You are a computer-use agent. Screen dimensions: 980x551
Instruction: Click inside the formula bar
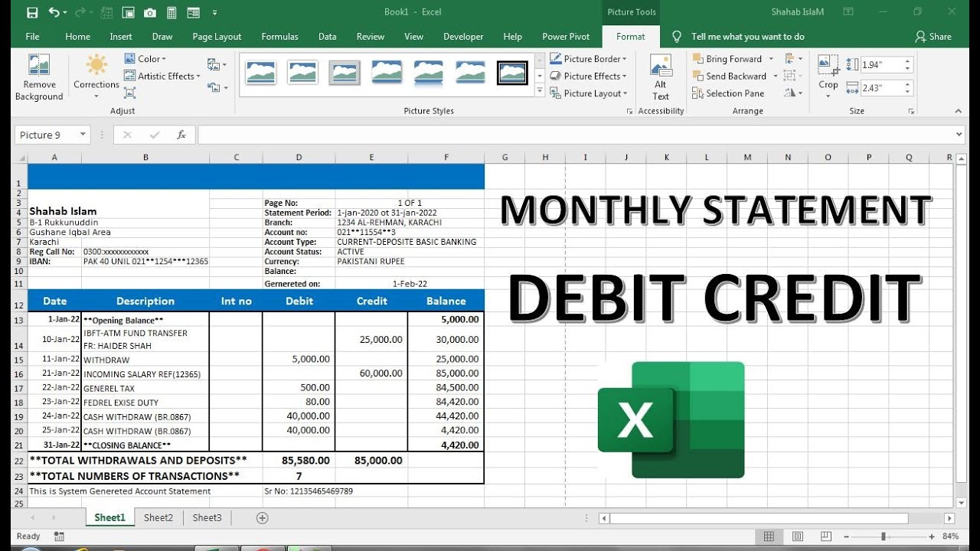pyautogui.click(x=574, y=135)
